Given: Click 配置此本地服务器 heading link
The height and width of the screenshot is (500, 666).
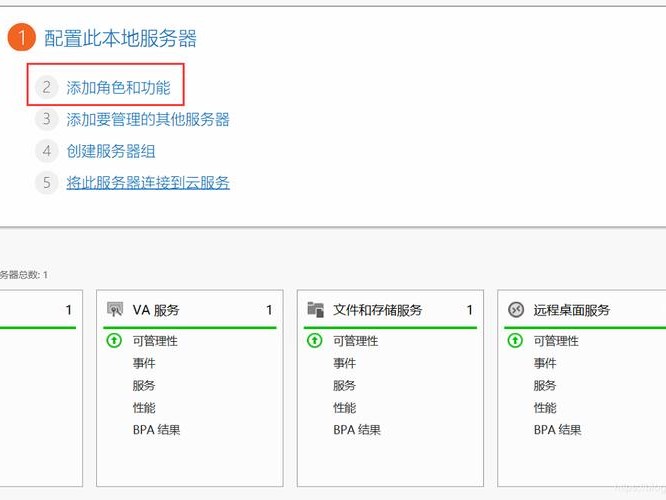Looking at the screenshot, I should [x=120, y=38].
